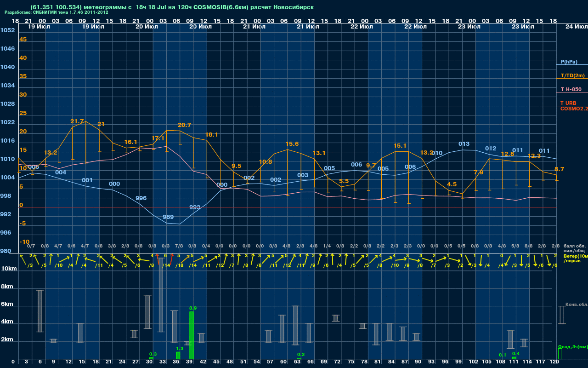Viewport: 588px width, 368px height.
Task: Select the 7.9 temperature value
Action: point(478,172)
